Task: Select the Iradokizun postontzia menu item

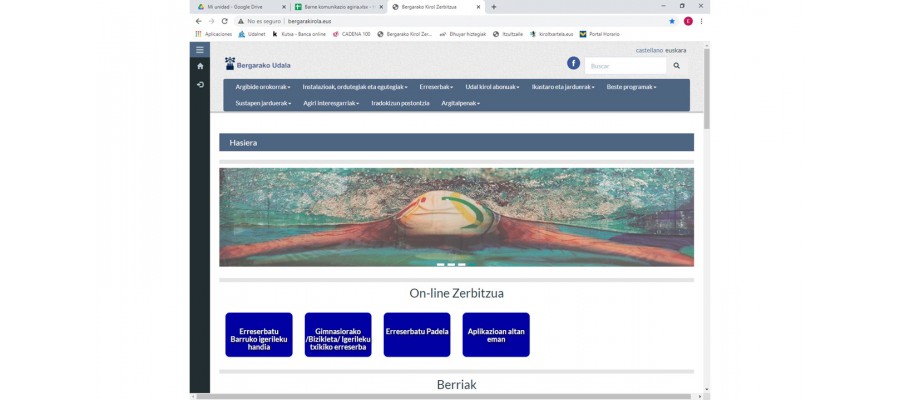Action: (x=400, y=103)
